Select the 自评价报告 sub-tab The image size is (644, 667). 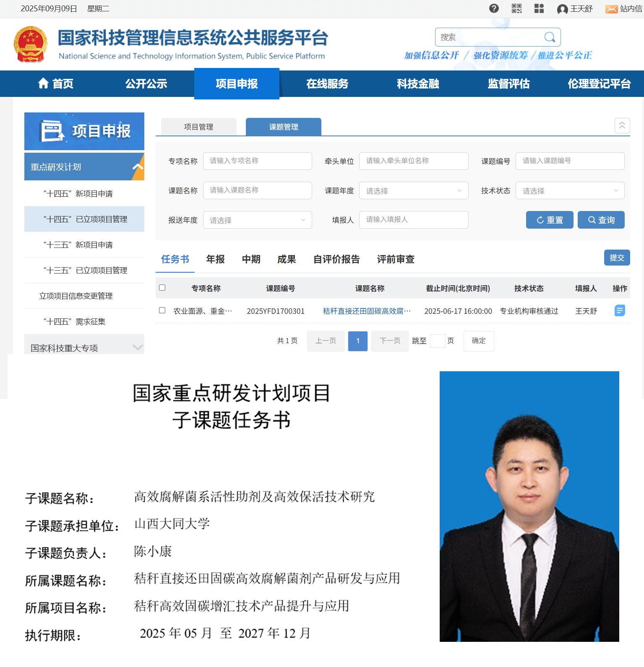coord(336,259)
